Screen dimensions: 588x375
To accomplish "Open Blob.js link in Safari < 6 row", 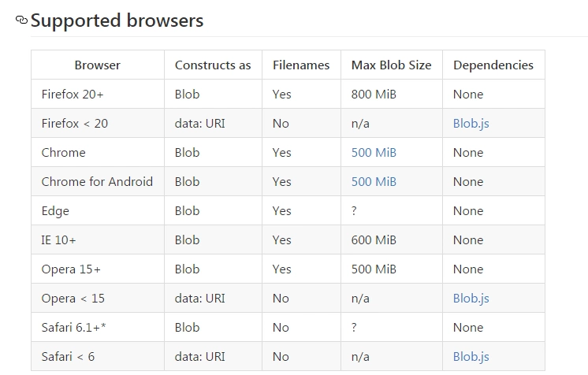I will point(471,357).
